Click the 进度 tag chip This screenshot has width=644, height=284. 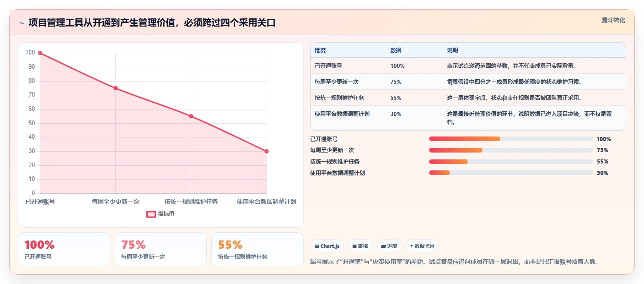[x=389, y=246]
